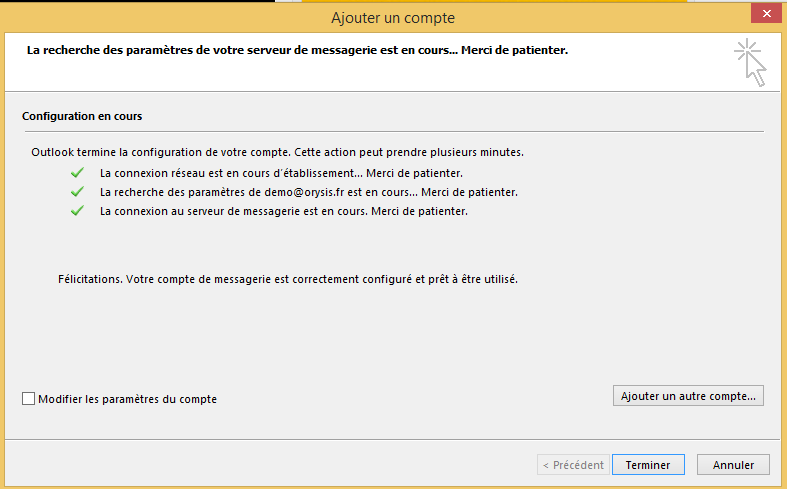Screen dimensions: 787x489
Task: Click green checkmark beside mail server connection step
Action: [x=76, y=211]
